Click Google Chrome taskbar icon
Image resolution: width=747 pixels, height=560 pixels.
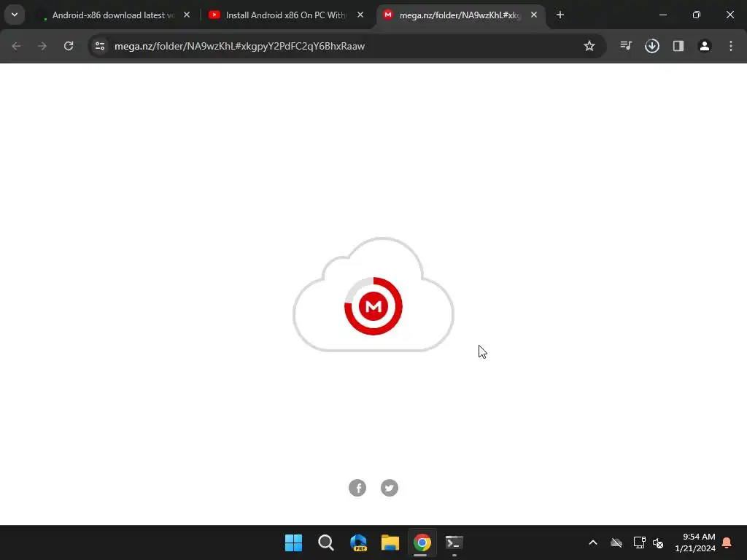422,542
